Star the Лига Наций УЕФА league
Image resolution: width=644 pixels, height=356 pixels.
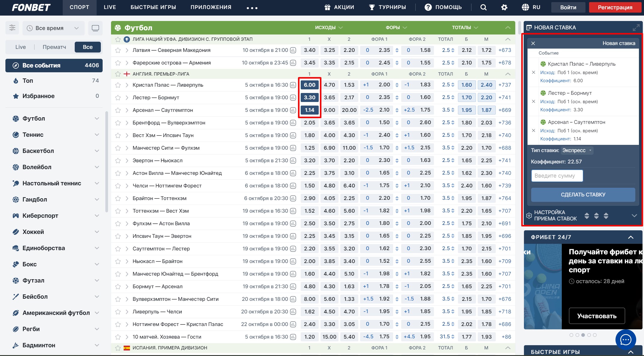point(118,39)
